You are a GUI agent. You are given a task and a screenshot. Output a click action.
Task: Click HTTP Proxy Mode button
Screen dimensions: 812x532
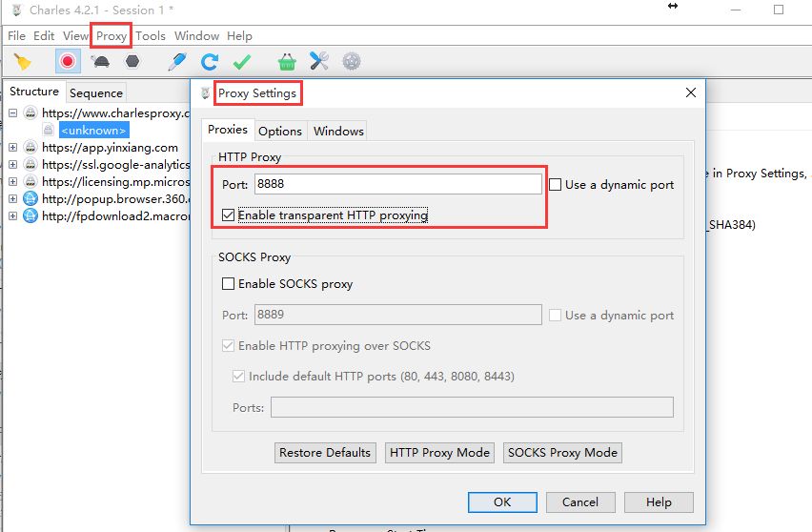(x=439, y=453)
